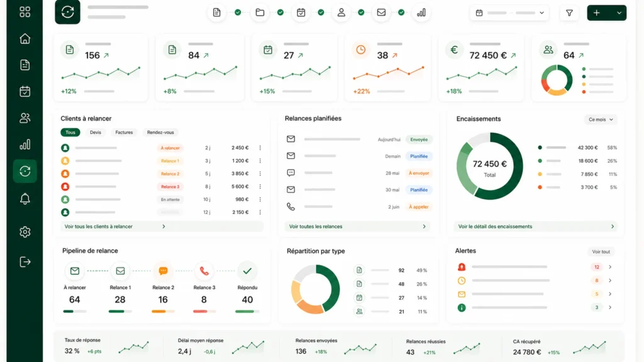This screenshot has width=644, height=362.
Task: Click the 156 KPI card
Action: 101,68
